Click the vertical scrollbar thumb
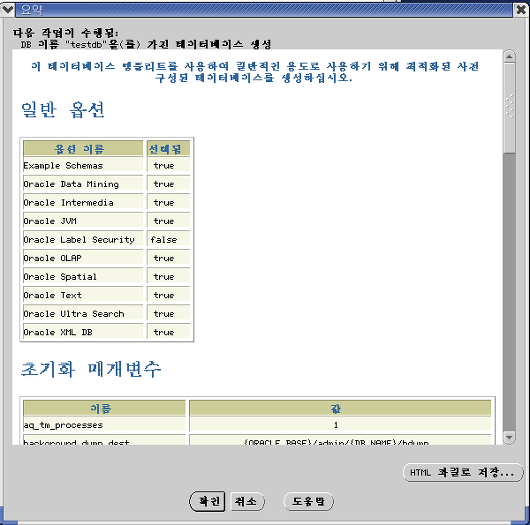Viewport: 530px width, 525px height. [509, 108]
